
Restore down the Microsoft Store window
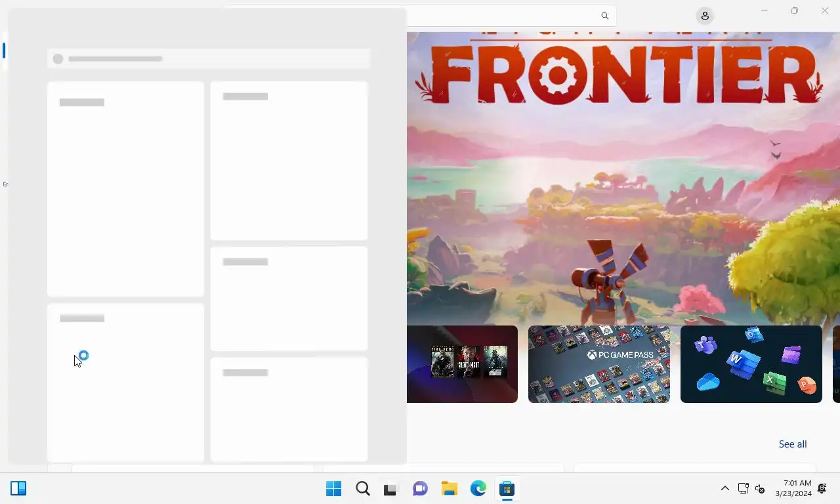click(x=794, y=10)
